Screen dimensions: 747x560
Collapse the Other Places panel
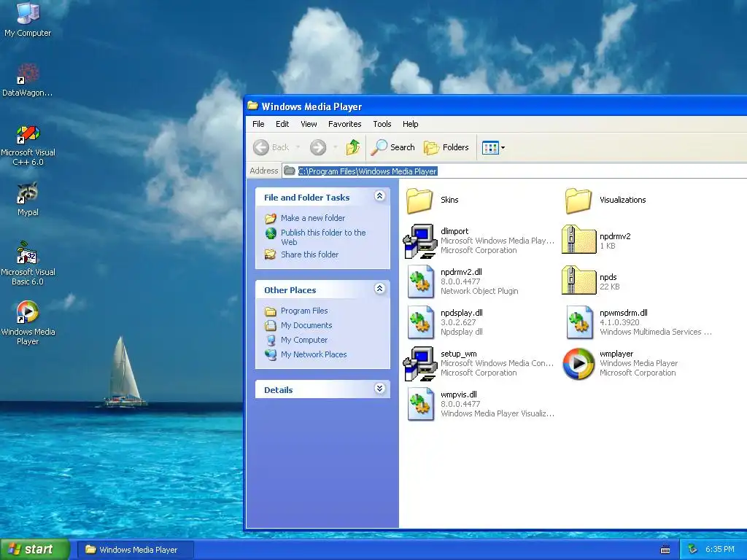(379, 288)
